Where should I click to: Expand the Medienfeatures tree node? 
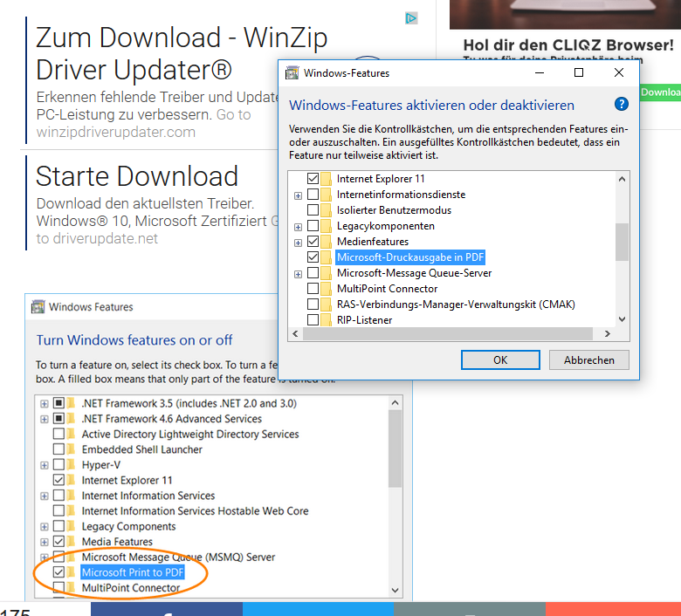click(298, 243)
